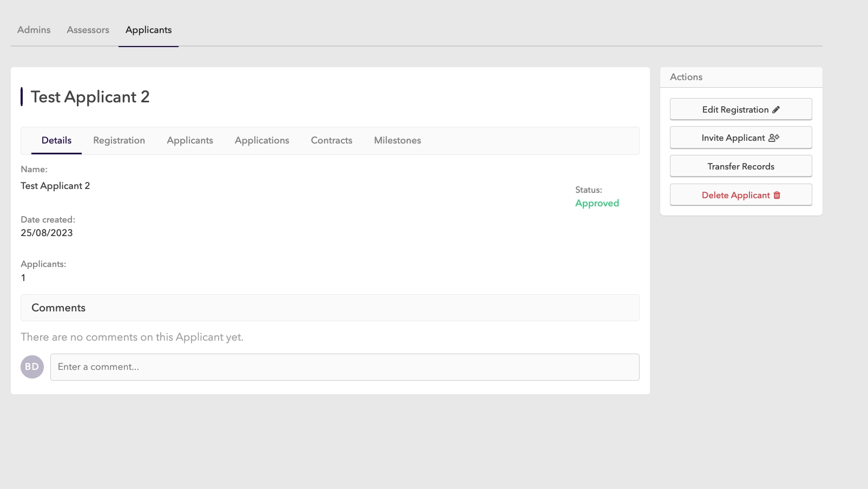Open the Registration sub-tab
The image size is (868, 489).
119,140
